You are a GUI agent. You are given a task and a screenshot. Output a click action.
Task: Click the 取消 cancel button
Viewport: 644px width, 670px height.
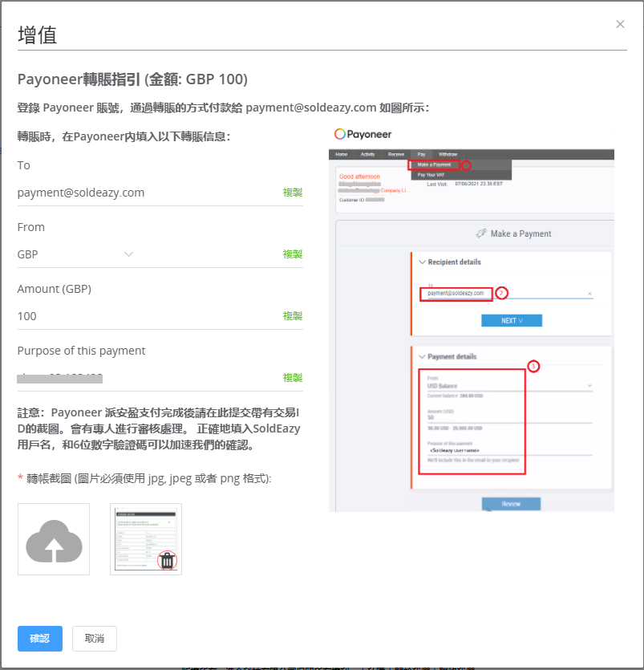[95, 639]
